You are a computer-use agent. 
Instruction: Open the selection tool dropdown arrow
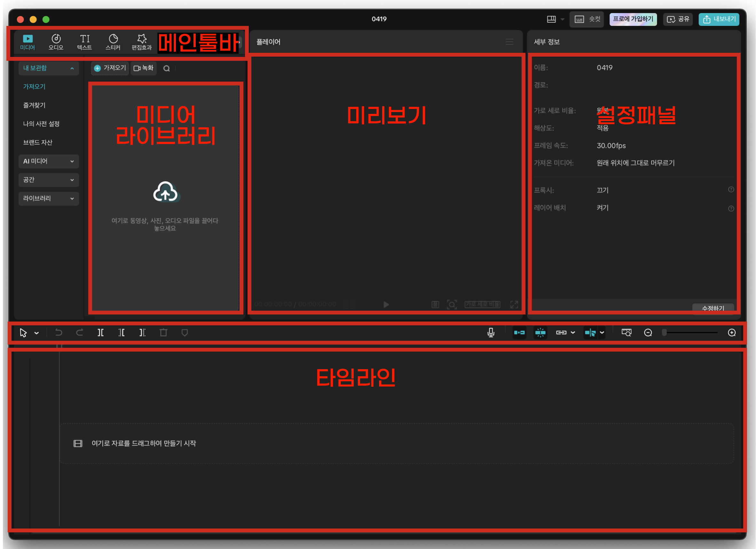tap(37, 333)
